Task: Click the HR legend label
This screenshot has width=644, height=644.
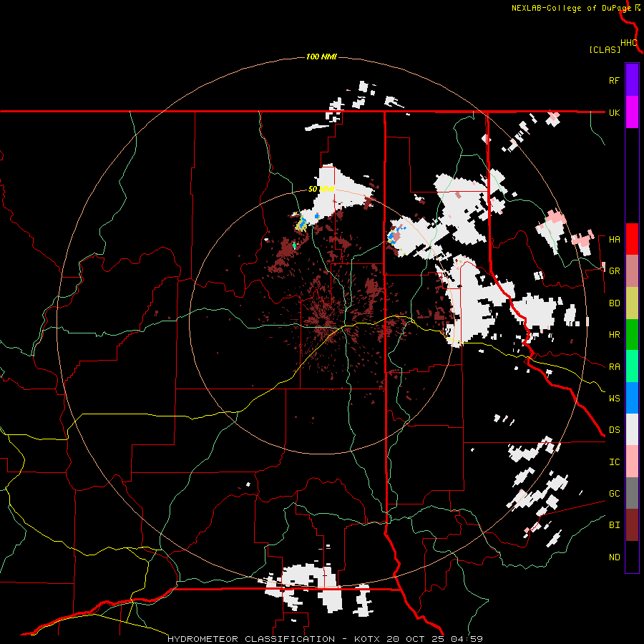Action: coord(614,335)
